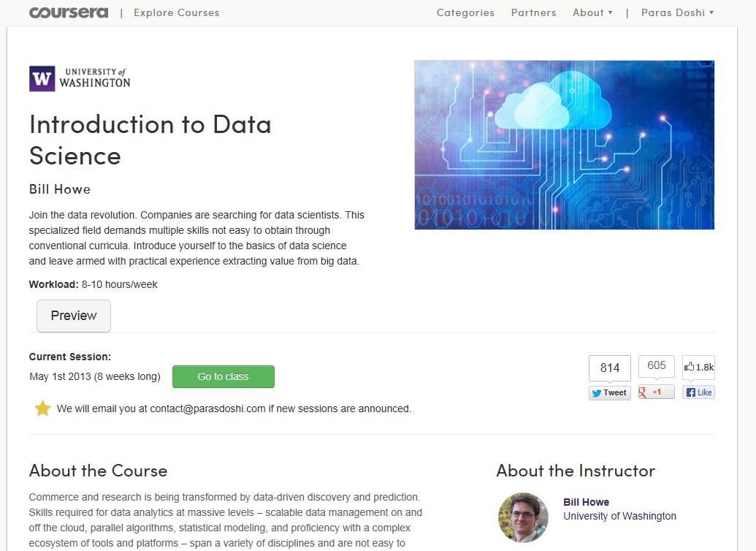The image size is (756, 551).
Task: Click the Current Session label
Action: [x=70, y=357]
